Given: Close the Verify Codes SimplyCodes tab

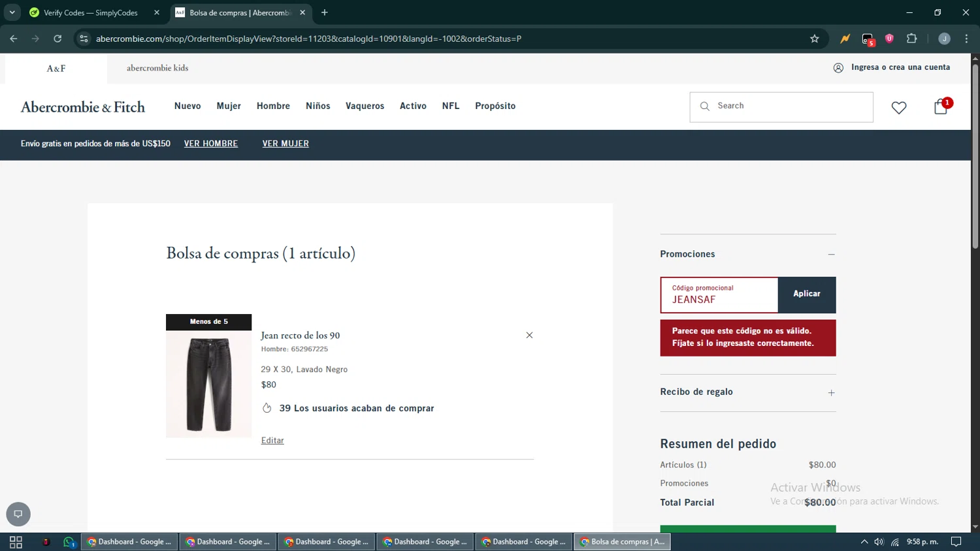Looking at the screenshot, I should click(157, 12).
